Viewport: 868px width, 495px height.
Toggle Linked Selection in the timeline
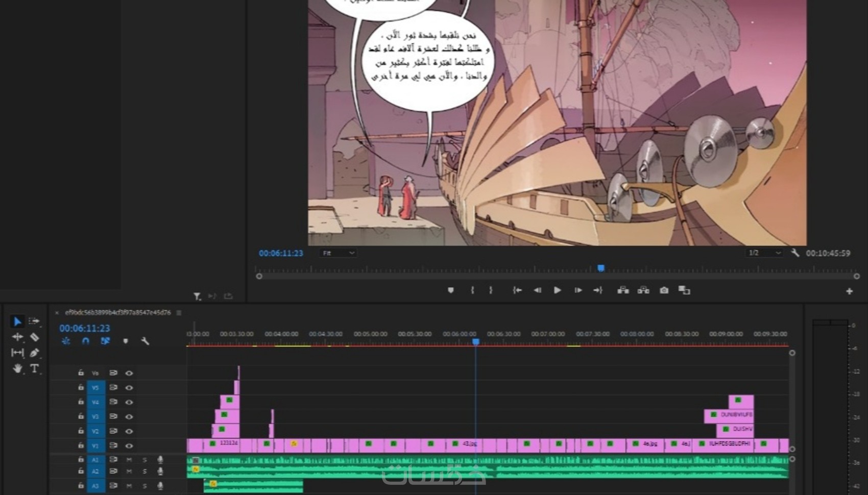[x=105, y=341]
